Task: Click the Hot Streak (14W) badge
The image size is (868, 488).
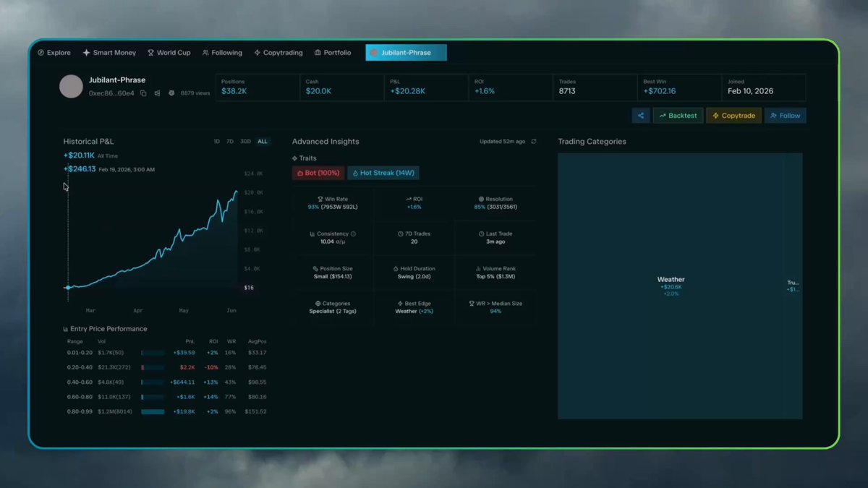Action: pyautogui.click(x=383, y=173)
